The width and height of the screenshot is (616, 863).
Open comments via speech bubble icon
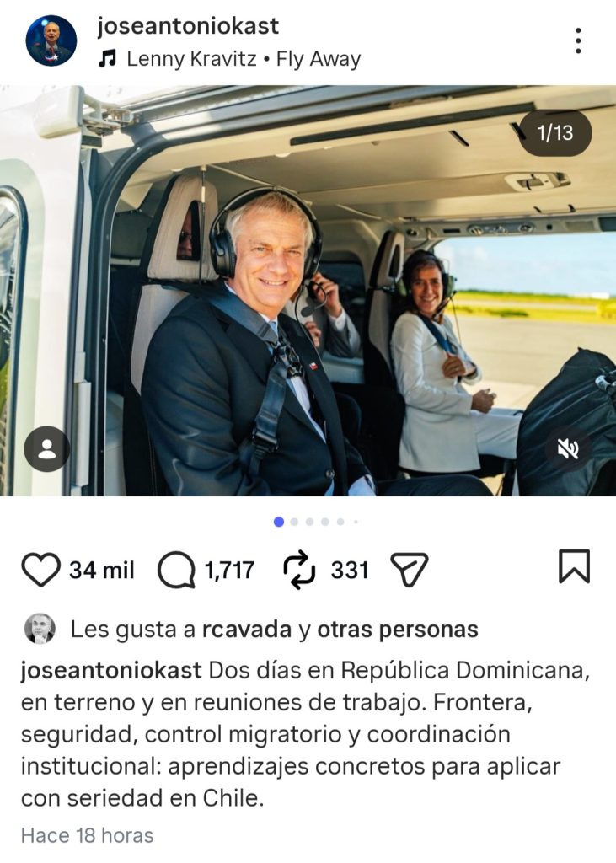(176, 571)
